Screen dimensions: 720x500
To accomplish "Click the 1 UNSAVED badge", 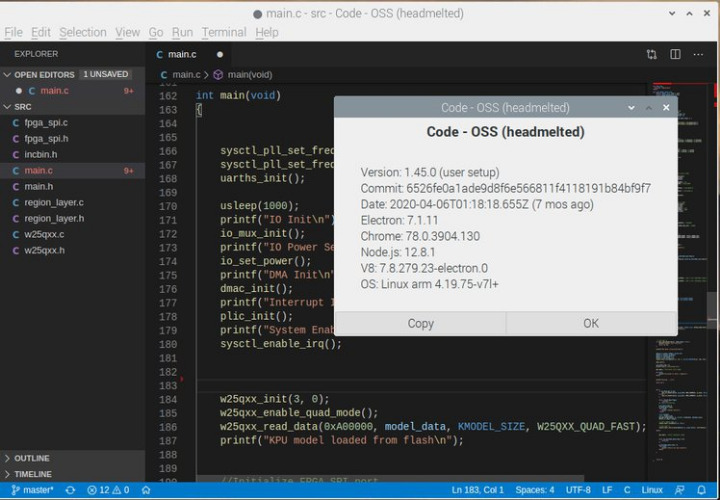I will (106, 74).
